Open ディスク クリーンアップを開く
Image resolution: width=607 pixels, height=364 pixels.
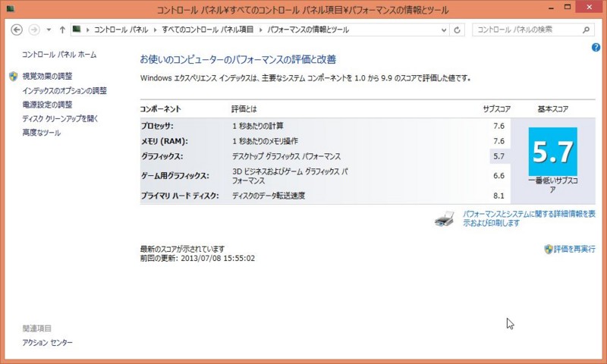coord(61,119)
